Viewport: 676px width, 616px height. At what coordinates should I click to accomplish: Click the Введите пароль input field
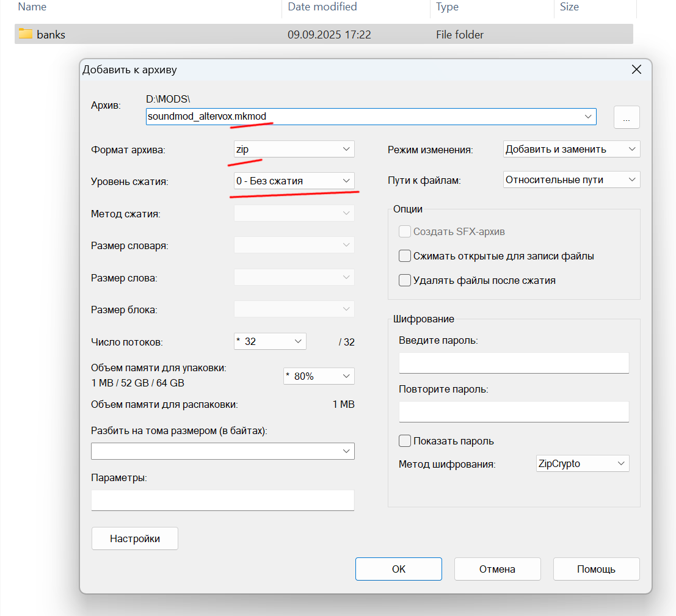(514, 363)
